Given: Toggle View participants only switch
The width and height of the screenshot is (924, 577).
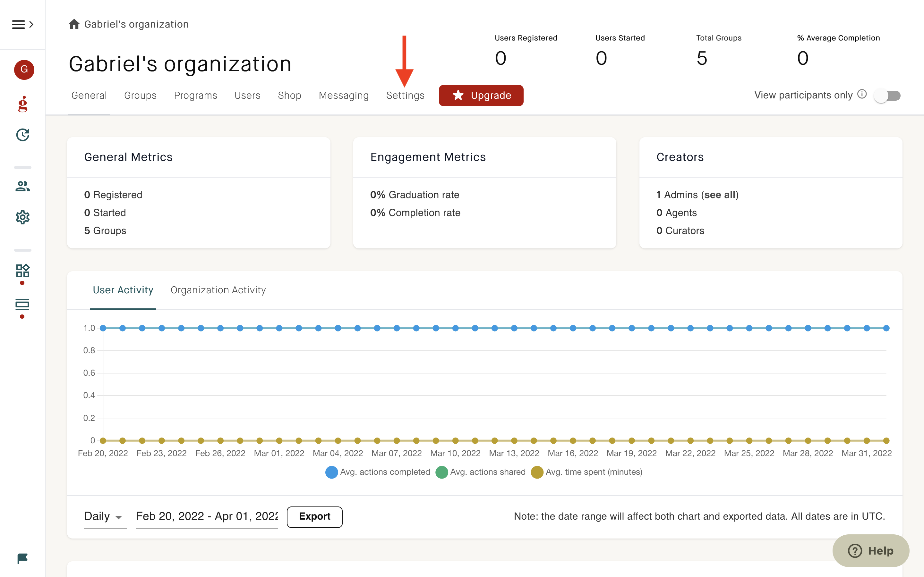Looking at the screenshot, I should tap(887, 96).
